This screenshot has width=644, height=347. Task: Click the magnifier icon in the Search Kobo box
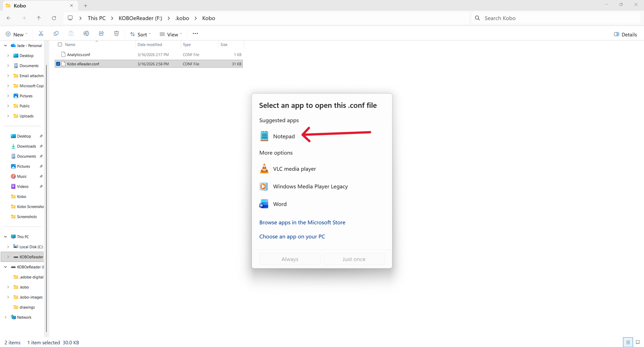(477, 18)
